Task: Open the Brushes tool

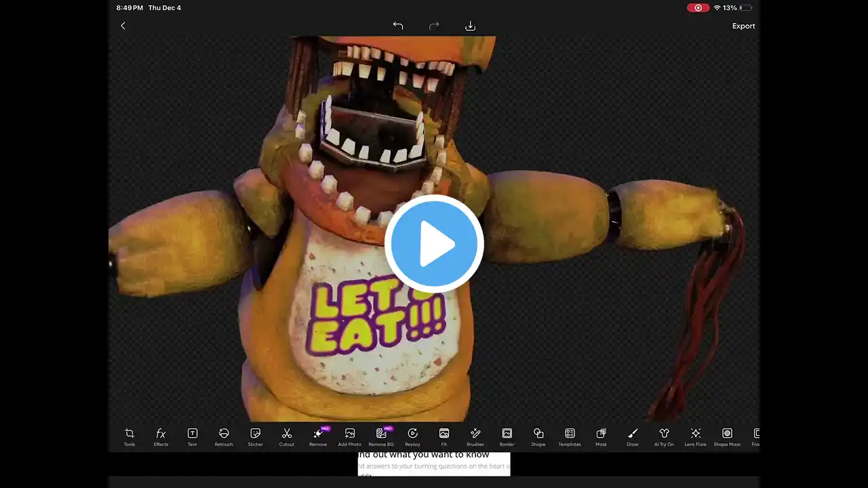Action: pos(475,436)
